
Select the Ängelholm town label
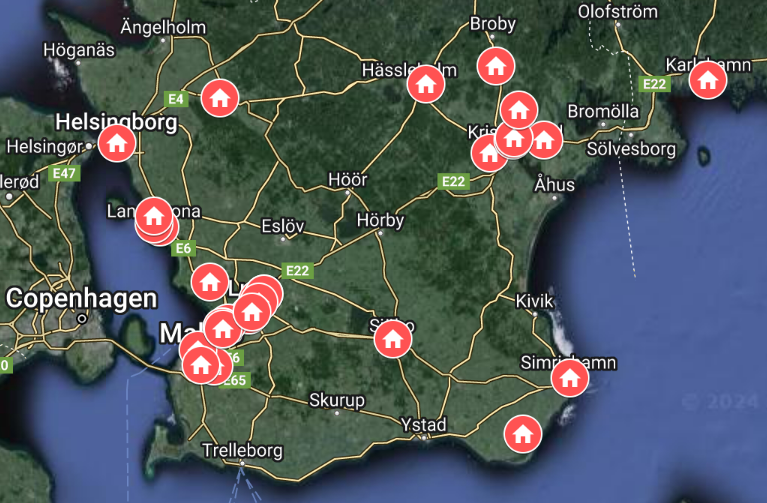(163, 27)
